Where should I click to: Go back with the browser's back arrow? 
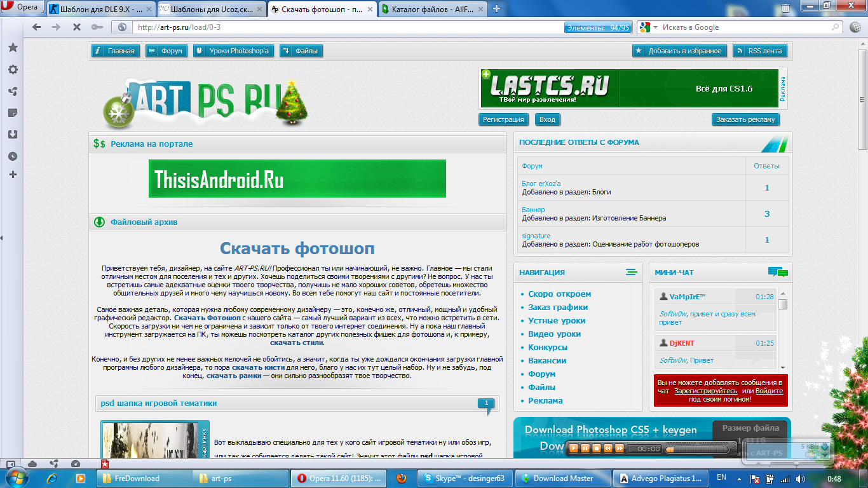[x=36, y=27]
